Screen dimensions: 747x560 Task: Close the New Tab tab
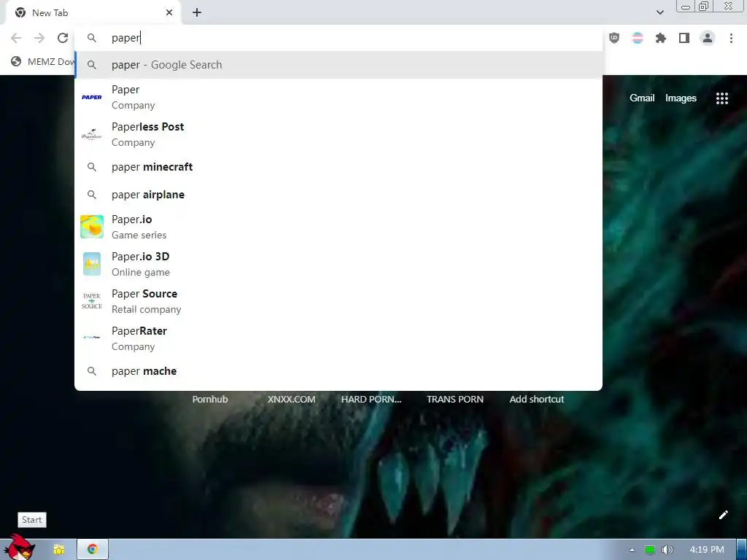[x=169, y=13]
